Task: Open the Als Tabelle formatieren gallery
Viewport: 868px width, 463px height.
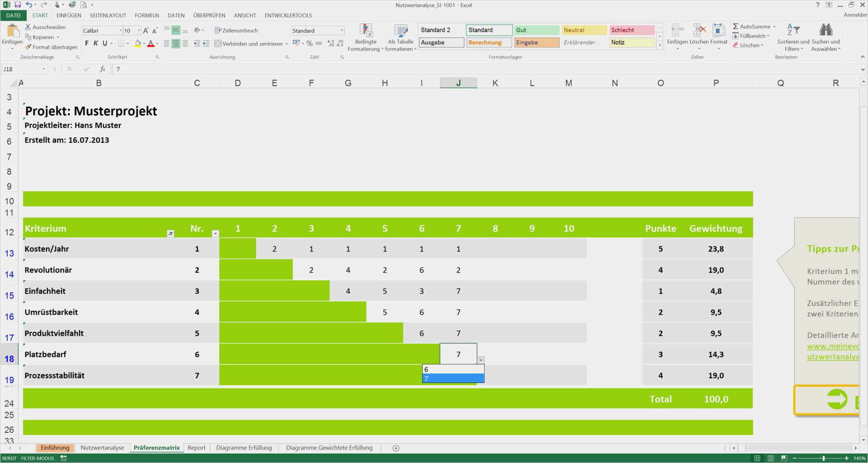Action: (401, 31)
